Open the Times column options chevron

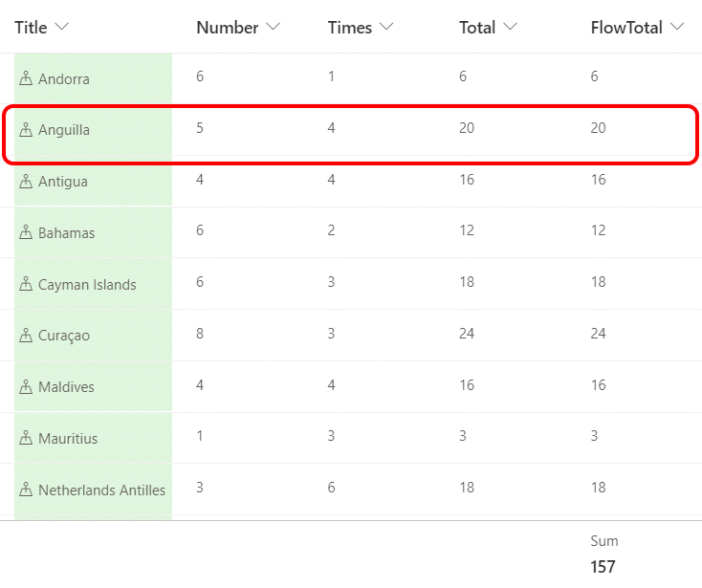coord(387,28)
